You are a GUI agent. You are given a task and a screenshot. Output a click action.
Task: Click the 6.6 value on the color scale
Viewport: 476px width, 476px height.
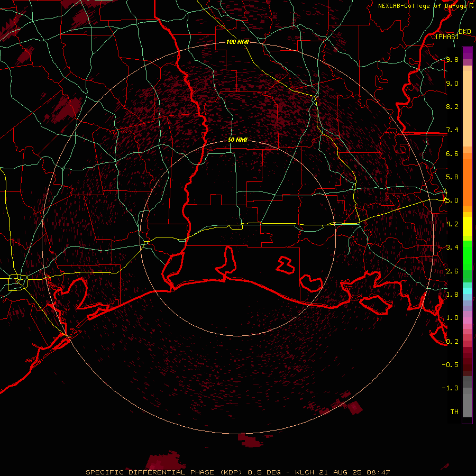(452, 153)
